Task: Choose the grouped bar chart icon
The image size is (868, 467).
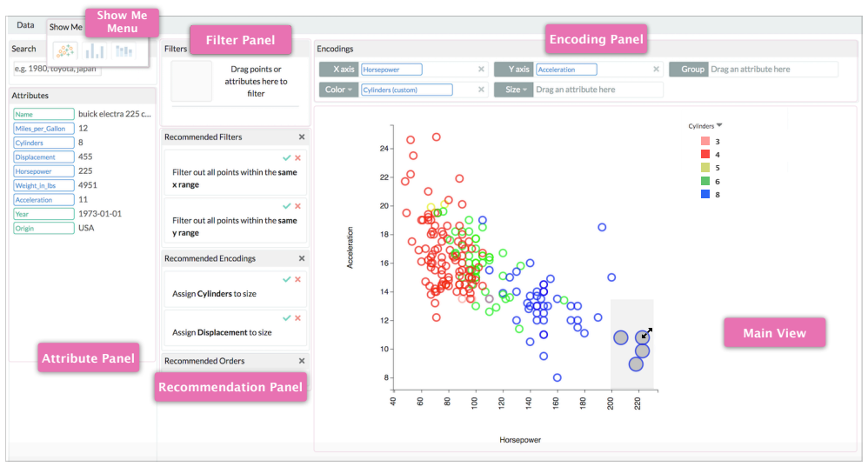Action: click(124, 51)
